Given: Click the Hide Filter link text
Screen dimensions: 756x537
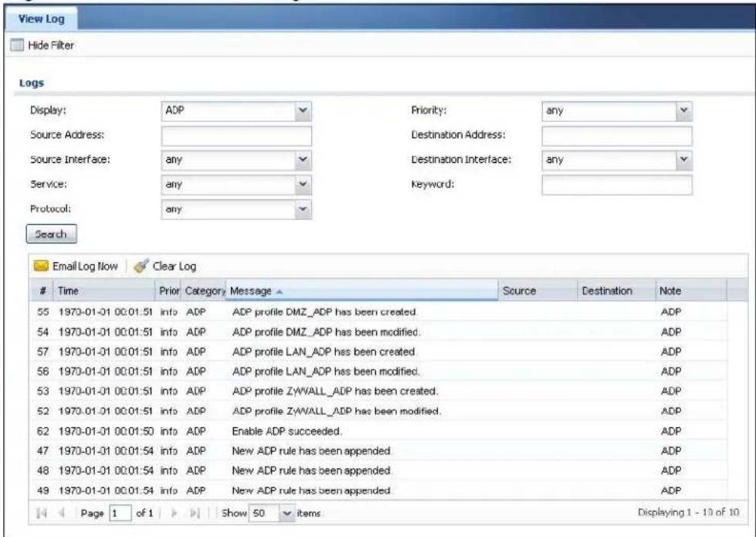Looking at the screenshot, I should coord(51,46).
